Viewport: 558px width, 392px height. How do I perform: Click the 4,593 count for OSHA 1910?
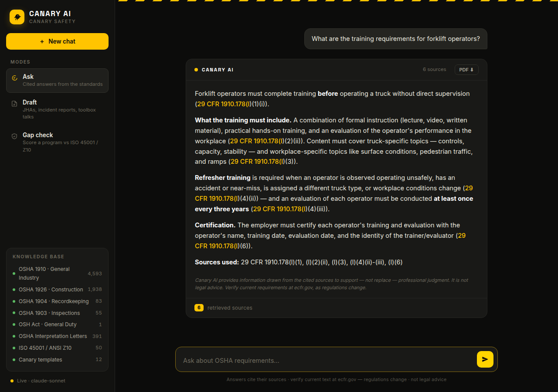coord(95,274)
